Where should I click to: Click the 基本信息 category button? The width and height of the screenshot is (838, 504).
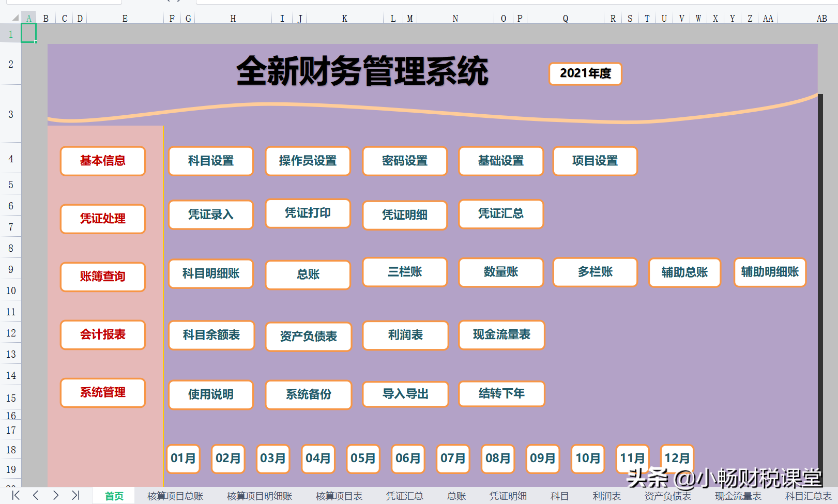(x=102, y=161)
